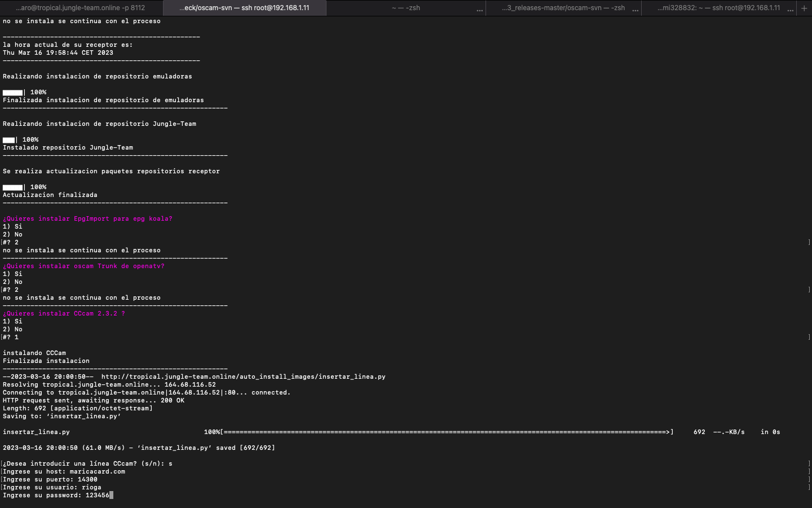Switch to the mi328832 ssh root@192.168.1.11 tab
Viewport: 812px width, 508px height.
pyautogui.click(x=718, y=8)
